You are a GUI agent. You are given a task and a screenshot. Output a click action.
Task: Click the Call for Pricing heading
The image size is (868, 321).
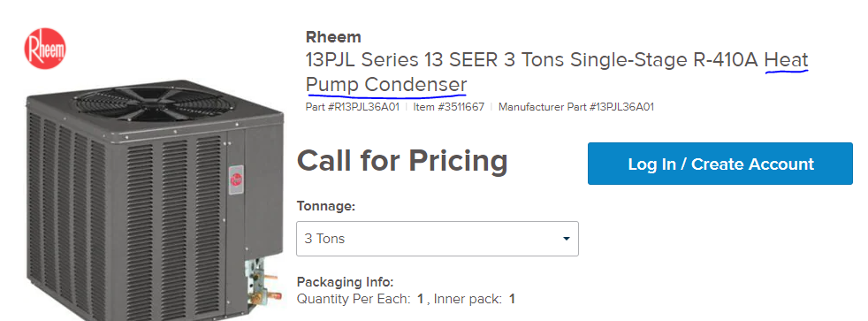tap(402, 161)
